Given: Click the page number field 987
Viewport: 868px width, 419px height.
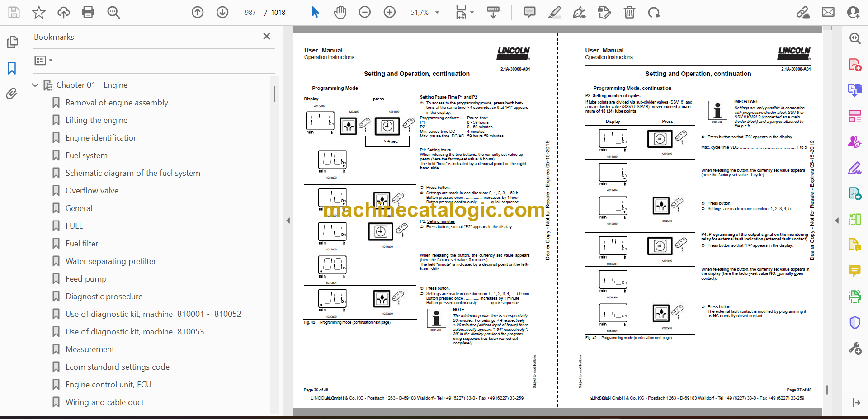Looking at the screenshot, I should (x=250, y=13).
